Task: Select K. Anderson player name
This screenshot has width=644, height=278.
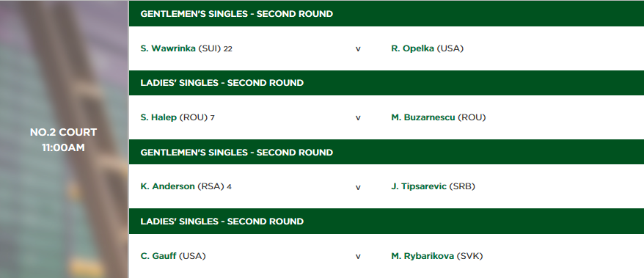Action: 167,186
